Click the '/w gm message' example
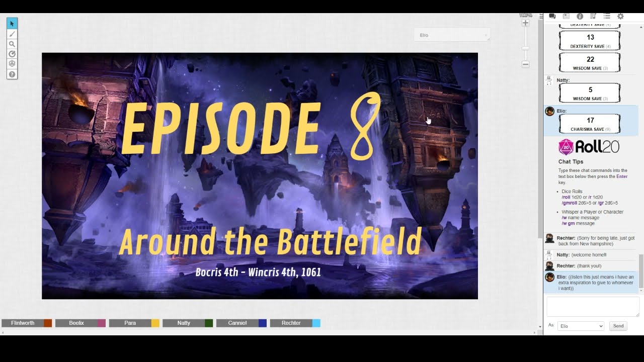The image size is (644, 362). tap(578, 223)
